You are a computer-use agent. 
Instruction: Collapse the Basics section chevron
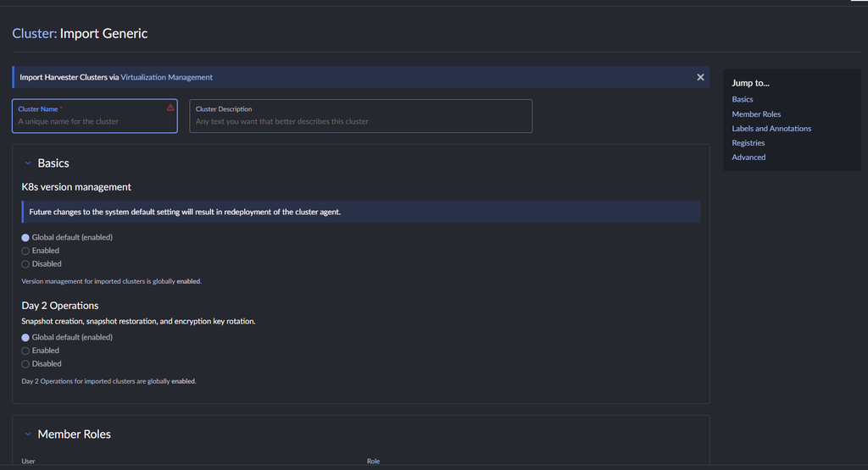[28, 163]
